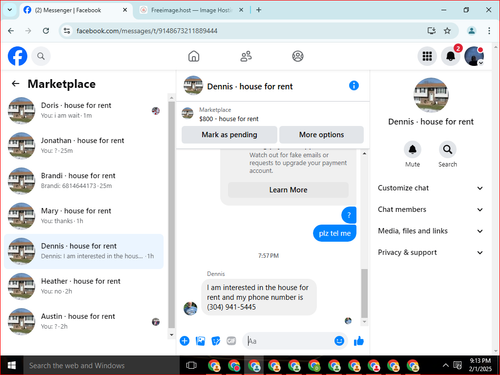Show hidden system tray icons
The width and height of the screenshot is (500, 375).
[446, 365]
